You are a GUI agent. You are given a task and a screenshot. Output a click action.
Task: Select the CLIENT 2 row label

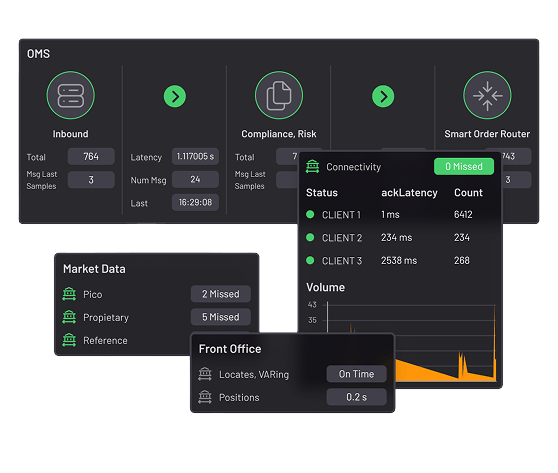point(342,238)
